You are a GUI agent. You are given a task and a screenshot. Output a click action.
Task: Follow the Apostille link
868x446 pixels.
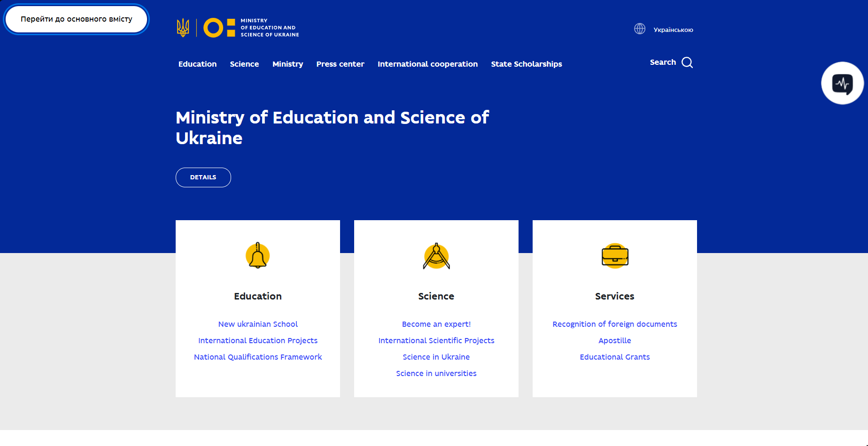pos(615,340)
